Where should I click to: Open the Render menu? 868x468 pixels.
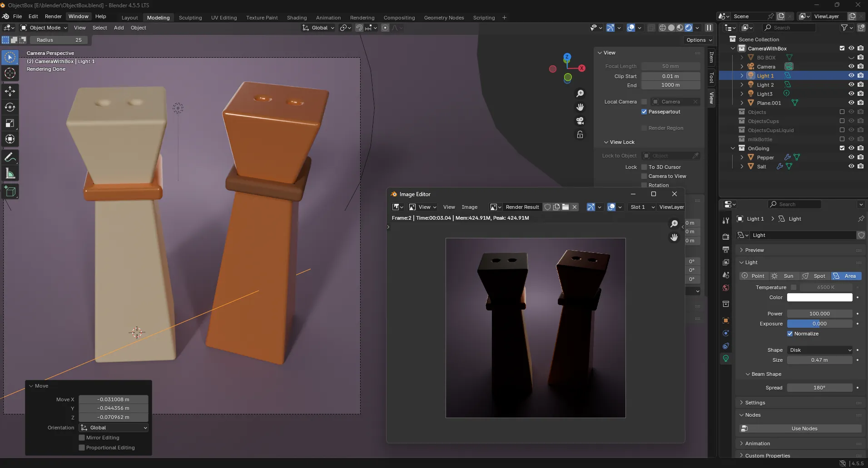point(53,16)
